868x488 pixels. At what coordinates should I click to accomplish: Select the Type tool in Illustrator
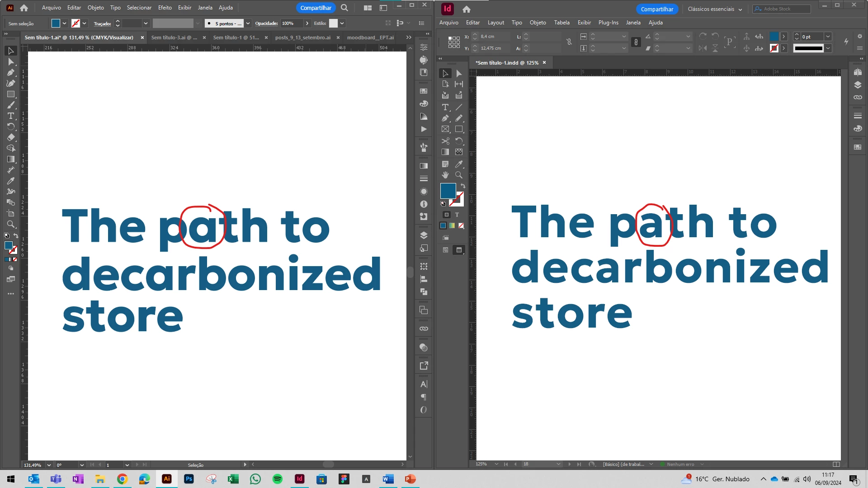point(11,116)
